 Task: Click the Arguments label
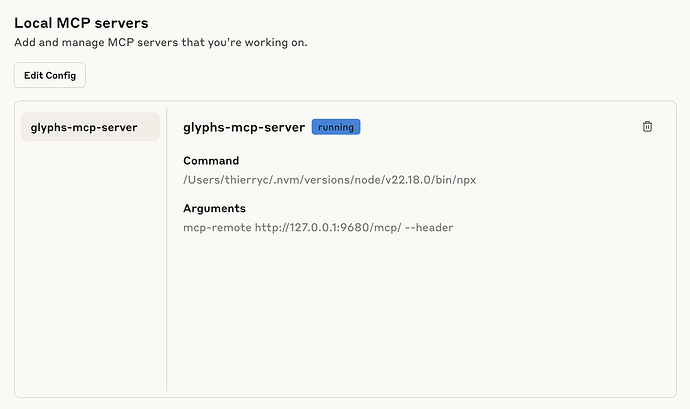214,209
